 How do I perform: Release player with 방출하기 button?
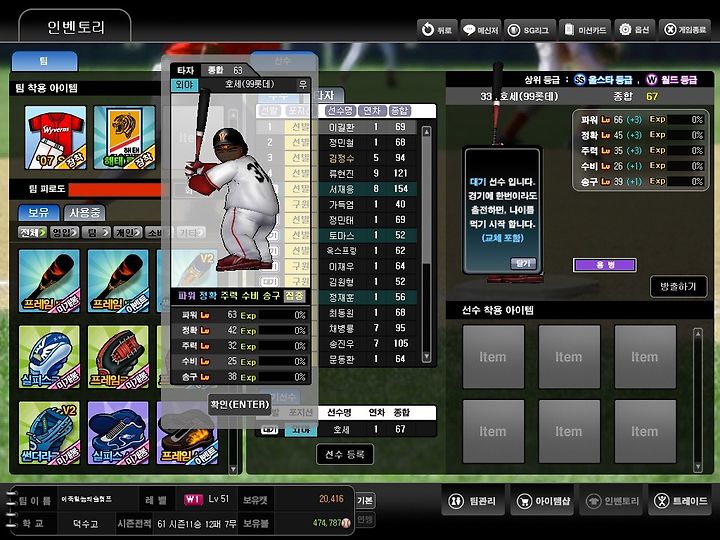coord(678,287)
